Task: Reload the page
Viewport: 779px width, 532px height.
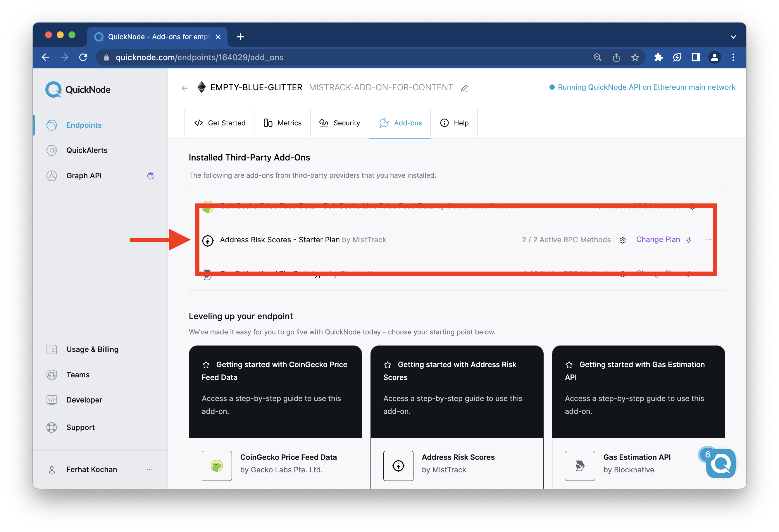Action: click(x=83, y=57)
